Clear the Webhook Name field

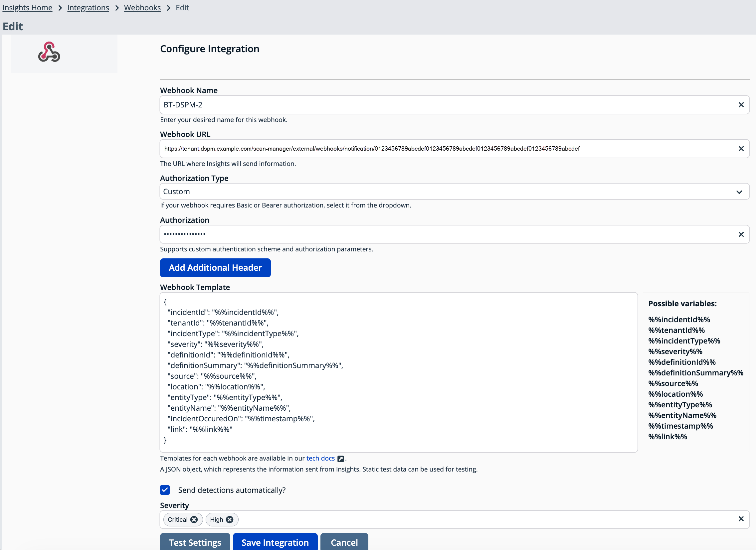point(741,105)
